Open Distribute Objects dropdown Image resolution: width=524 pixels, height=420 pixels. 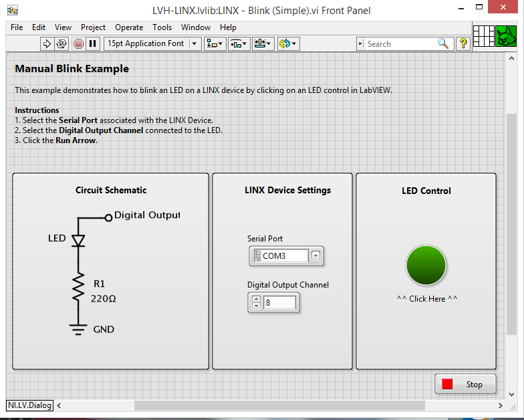(239, 44)
